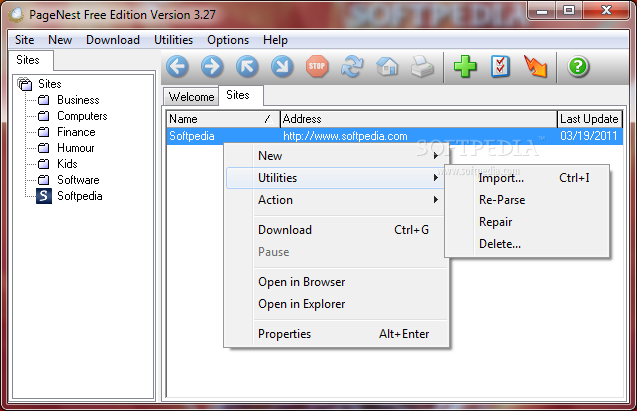Choose Import... in Utilities submenu
This screenshot has width=637, height=411.
tap(527, 178)
